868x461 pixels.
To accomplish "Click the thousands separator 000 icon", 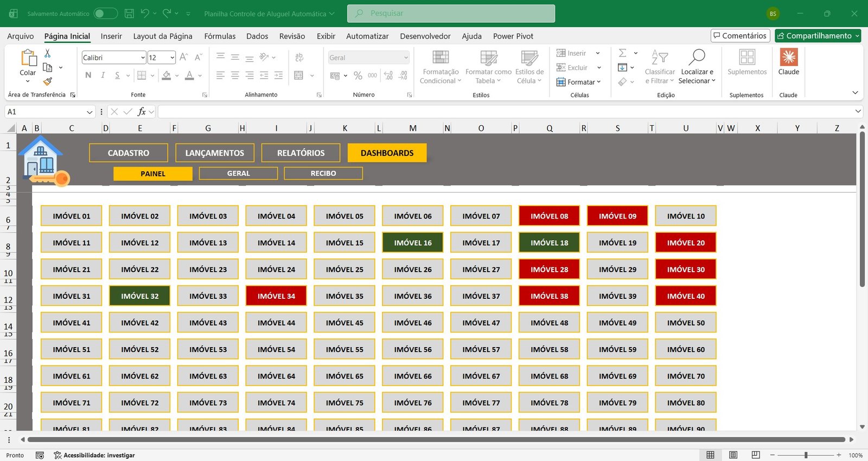I will [x=372, y=75].
